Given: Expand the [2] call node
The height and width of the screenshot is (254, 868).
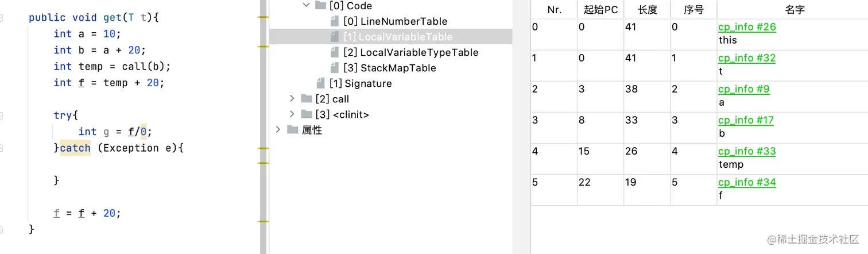Looking at the screenshot, I should (292, 99).
